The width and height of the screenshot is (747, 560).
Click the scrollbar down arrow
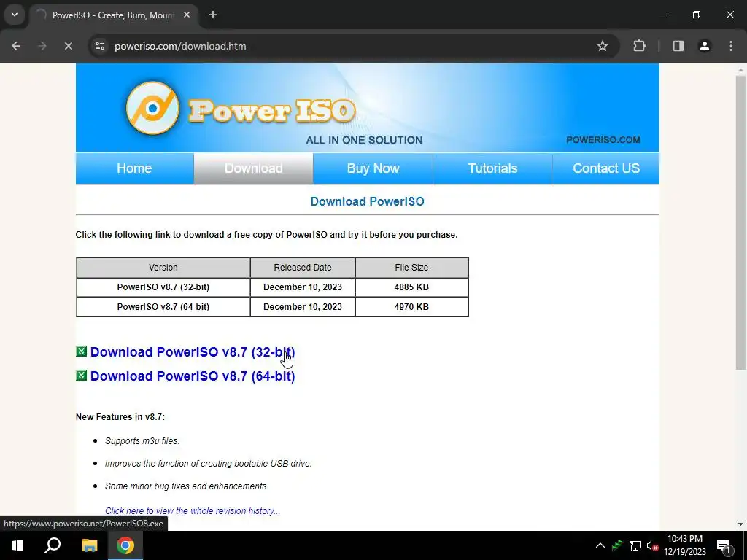click(x=740, y=524)
